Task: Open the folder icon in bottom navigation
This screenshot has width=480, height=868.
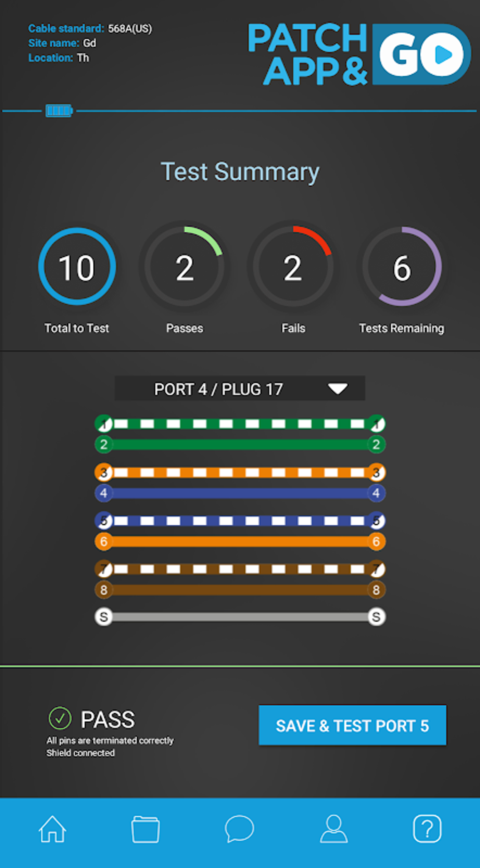Action: pos(145,829)
